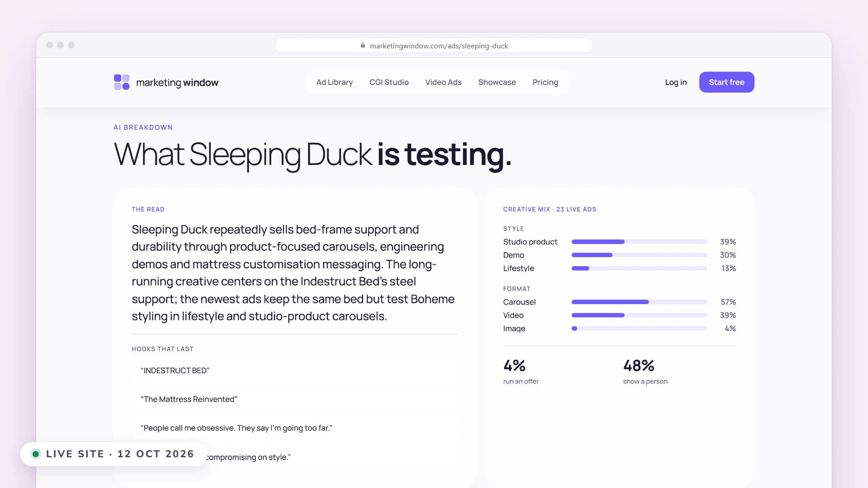868x488 pixels.
Task: Open the CGI Studio nav item
Action: [x=389, y=82]
